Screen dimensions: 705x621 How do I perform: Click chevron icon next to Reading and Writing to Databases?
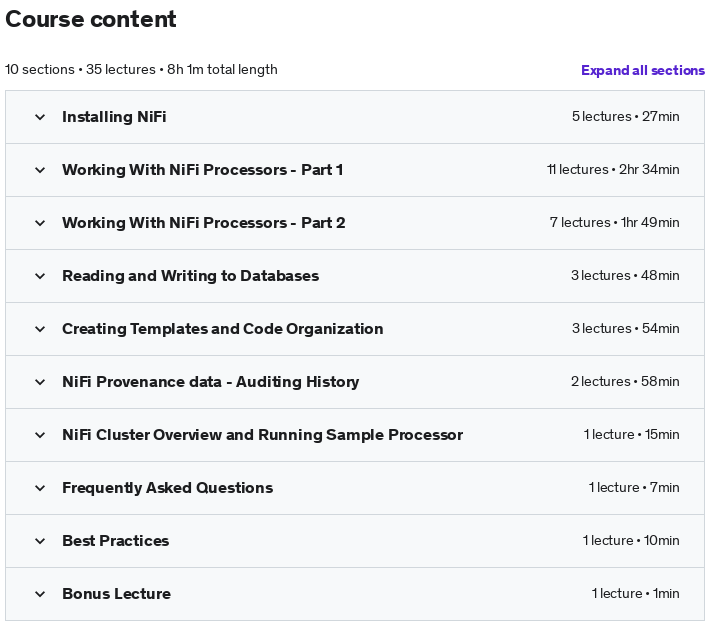pyautogui.click(x=40, y=277)
